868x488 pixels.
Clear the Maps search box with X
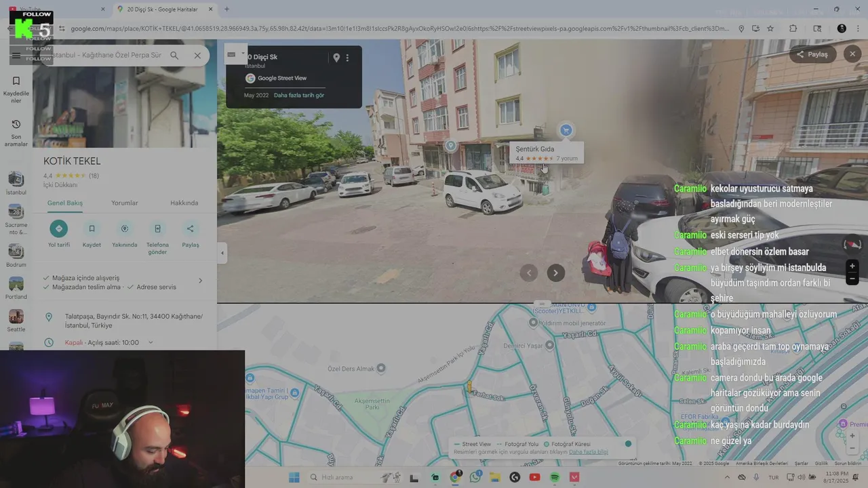(197, 56)
